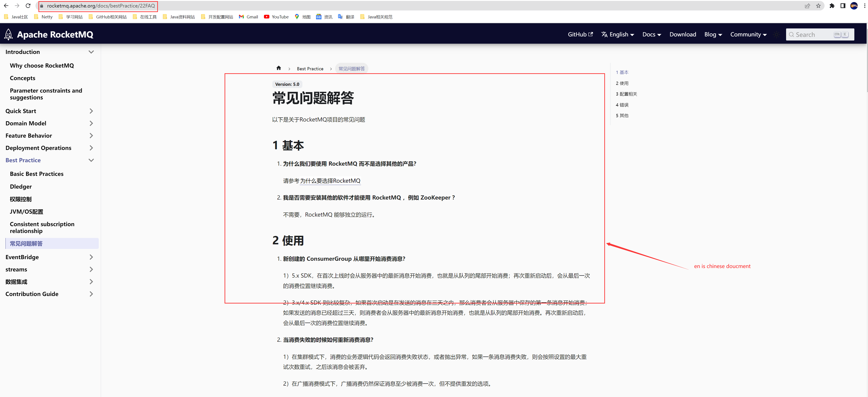Click the Apache RocketMQ rocket logo

click(x=9, y=34)
